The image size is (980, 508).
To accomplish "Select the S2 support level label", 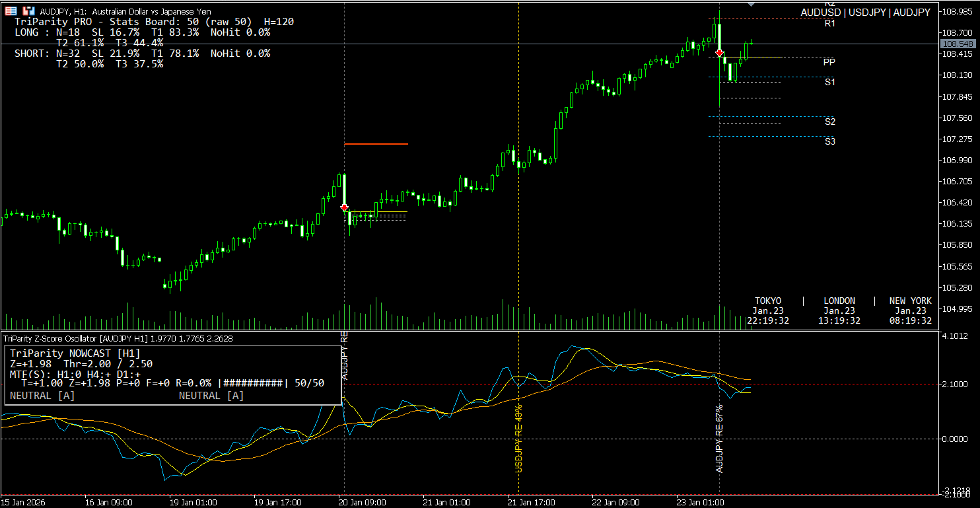I will tap(829, 122).
